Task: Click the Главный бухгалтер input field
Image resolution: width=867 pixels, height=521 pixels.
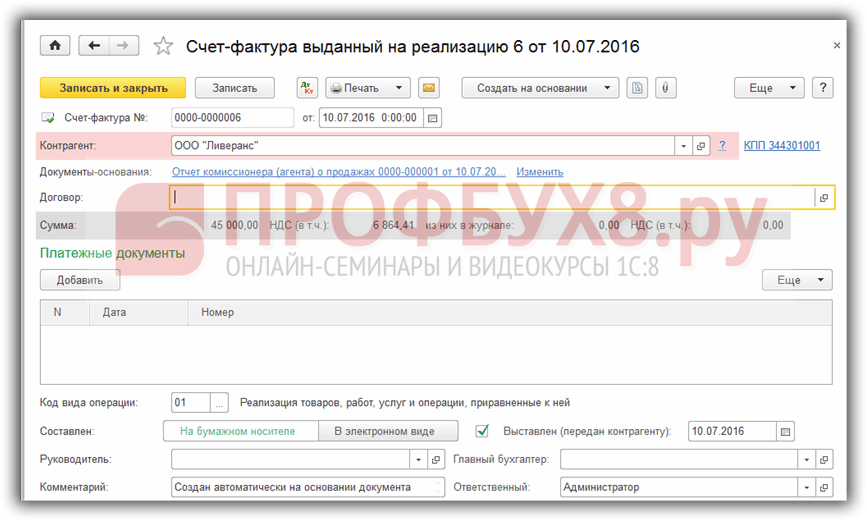Action: tap(680, 460)
